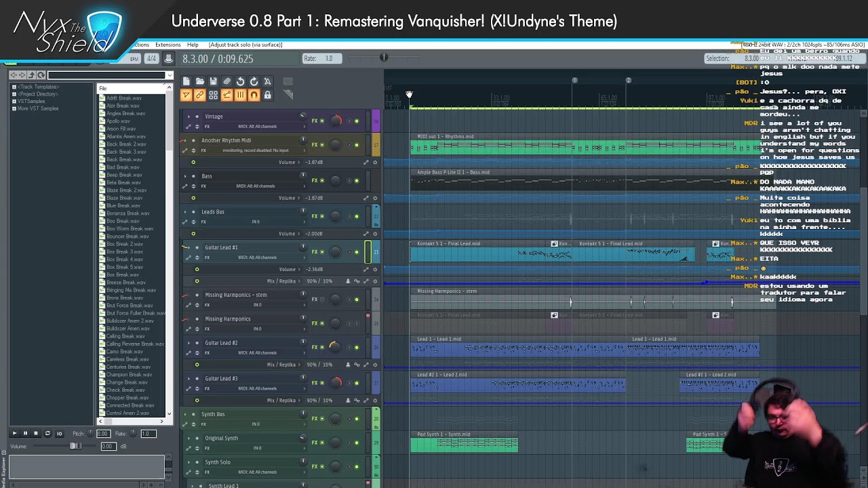The width and height of the screenshot is (868, 488).
Task: Pause preview in Media Explorer
Action: pyautogui.click(x=25, y=434)
